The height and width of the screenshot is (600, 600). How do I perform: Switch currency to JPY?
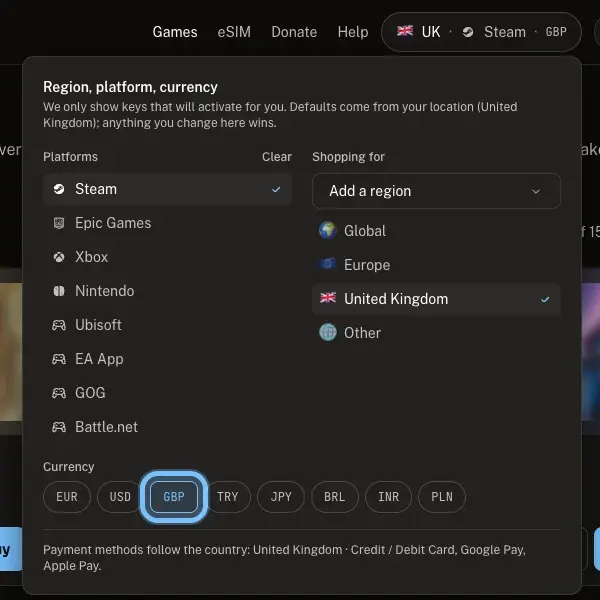[281, 497]
